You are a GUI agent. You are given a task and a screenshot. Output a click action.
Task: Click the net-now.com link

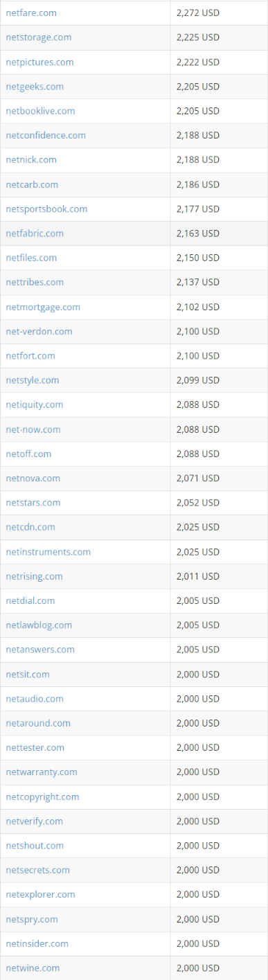[33, 429]
